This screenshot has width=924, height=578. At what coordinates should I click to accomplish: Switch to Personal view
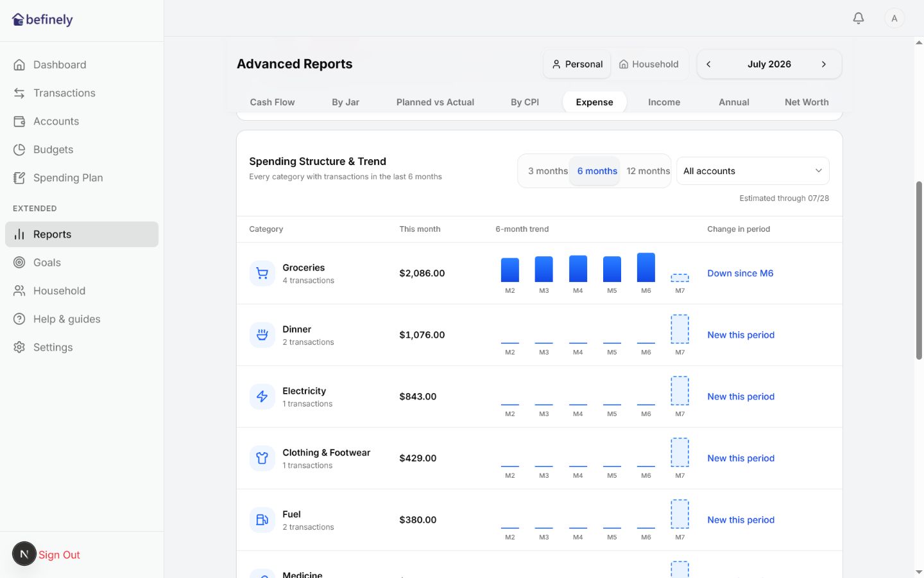[577, 64]
